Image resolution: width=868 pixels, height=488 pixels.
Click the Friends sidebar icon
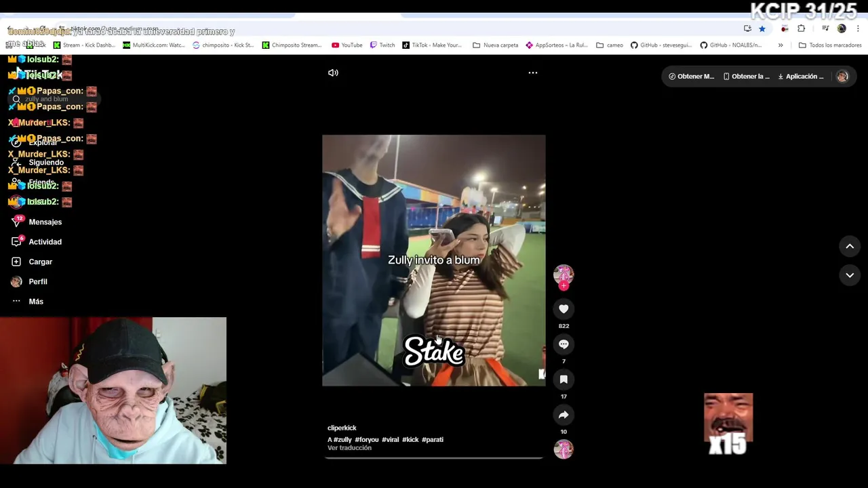[x=16, y=182]
